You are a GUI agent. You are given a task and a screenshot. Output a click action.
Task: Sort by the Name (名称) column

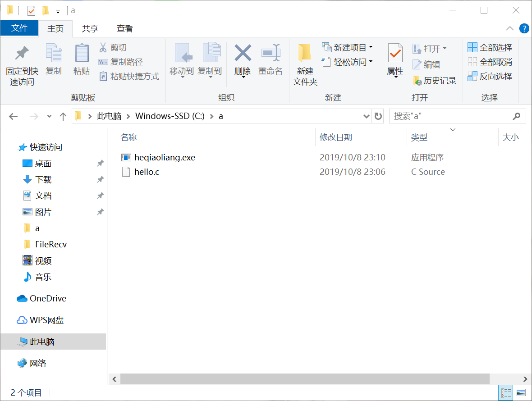(128, 137)
